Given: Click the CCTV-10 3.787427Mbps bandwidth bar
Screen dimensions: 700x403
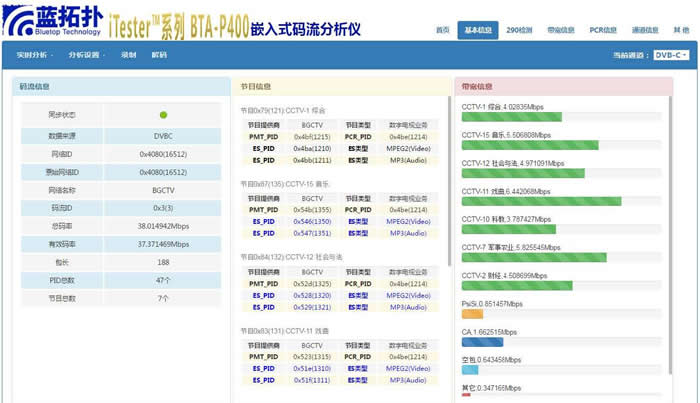Looking at the screenshot, I should 508,229.
